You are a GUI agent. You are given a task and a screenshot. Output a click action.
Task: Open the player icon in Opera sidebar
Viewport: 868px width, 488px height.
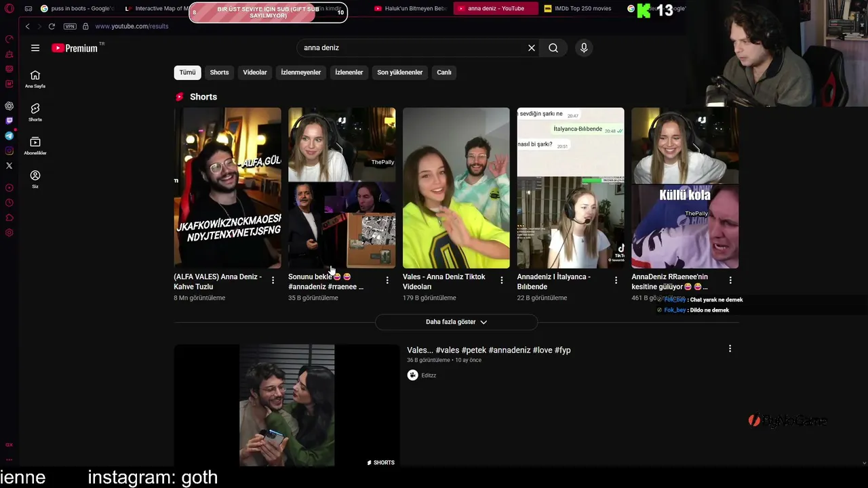(x=9, y=188)
